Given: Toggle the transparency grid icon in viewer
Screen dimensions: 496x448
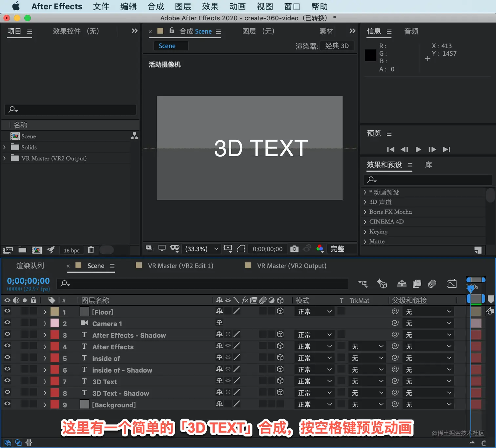Looking at the screenshot, I should click(241, 248).
